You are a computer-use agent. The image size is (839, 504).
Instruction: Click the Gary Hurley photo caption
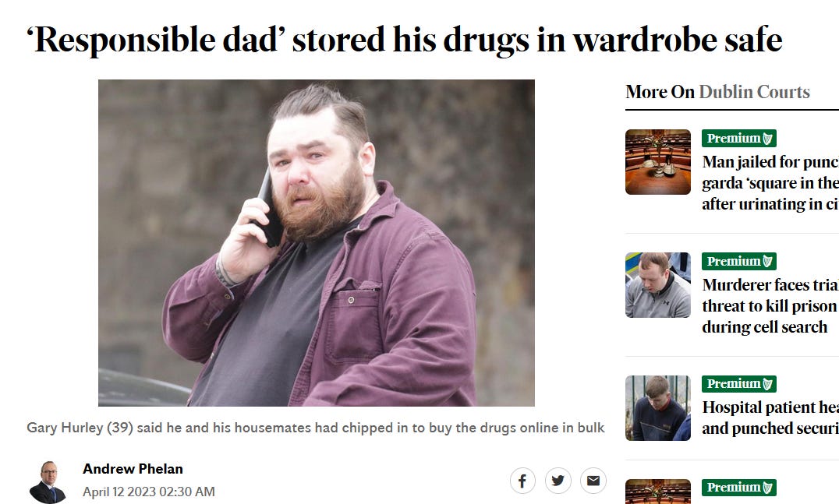click(x=316, y=428)
